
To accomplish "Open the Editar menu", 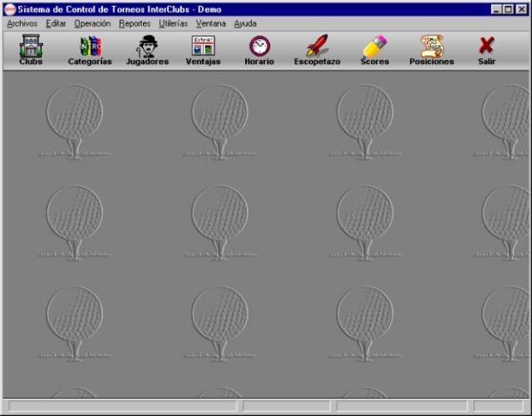I will tap(55, 23).
